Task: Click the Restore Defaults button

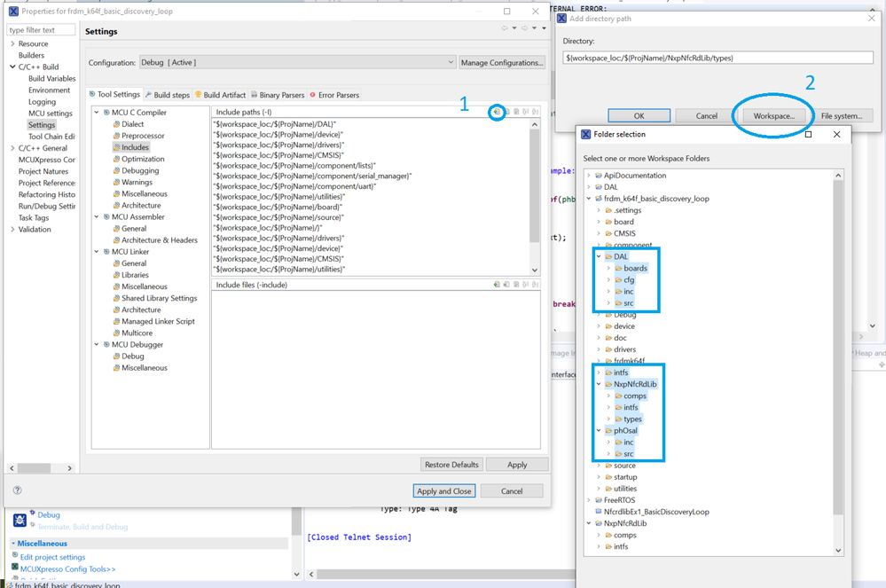Action: [451, 465]
